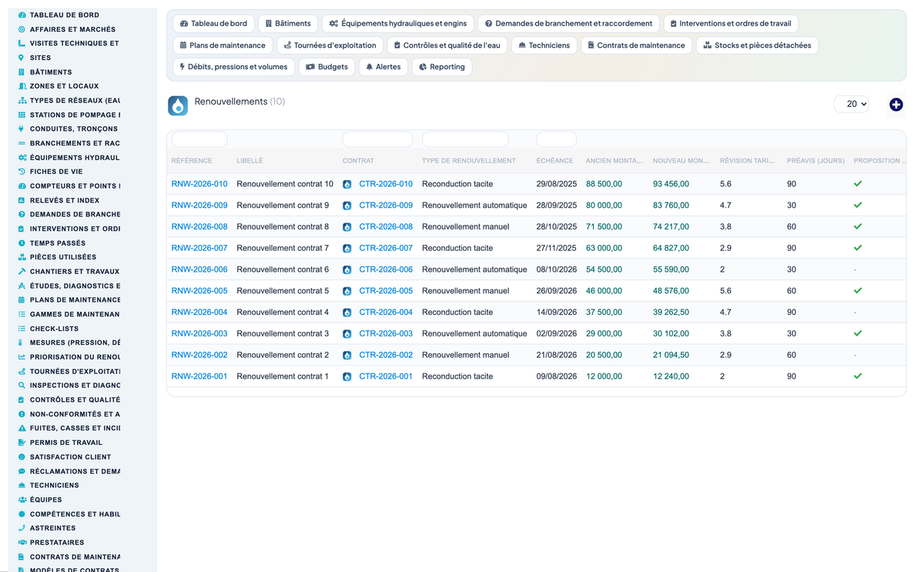The height and width of the screenshot is (572, 924).
Task: Open contract link CTR-2026-004
Action: (x=386, y=313)
